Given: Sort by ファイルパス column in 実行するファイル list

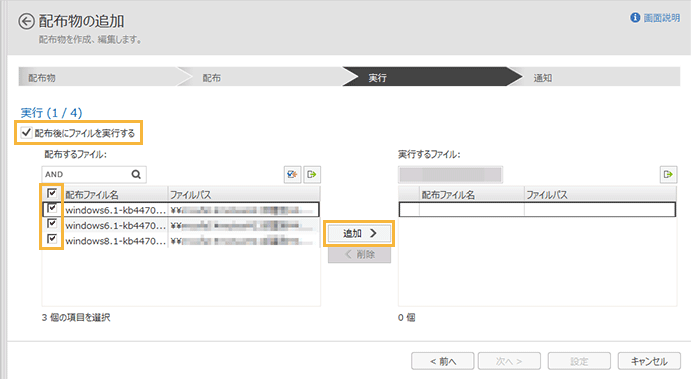Looking at the screenshot, I should click(600, 194).
